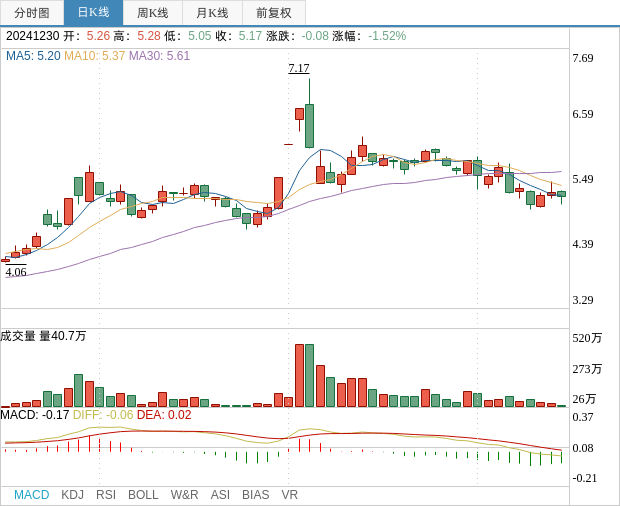The image size is (620, 506).
Task: Click the -0.21 MACD axis label
Action: pyautogui.click(x=584, y=478)
